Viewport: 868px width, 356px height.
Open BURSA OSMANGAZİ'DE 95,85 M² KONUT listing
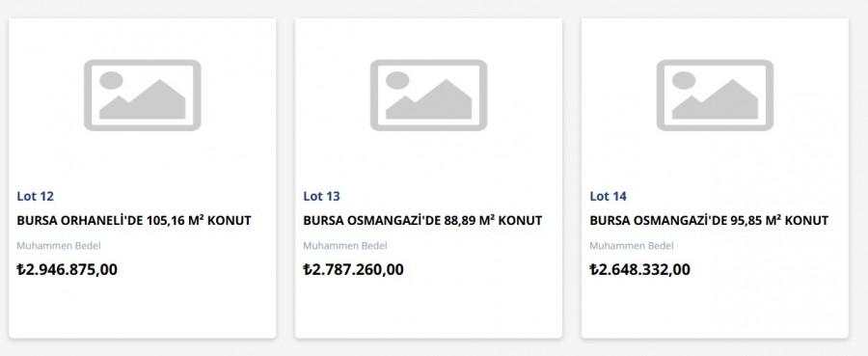tap(709, 220)
